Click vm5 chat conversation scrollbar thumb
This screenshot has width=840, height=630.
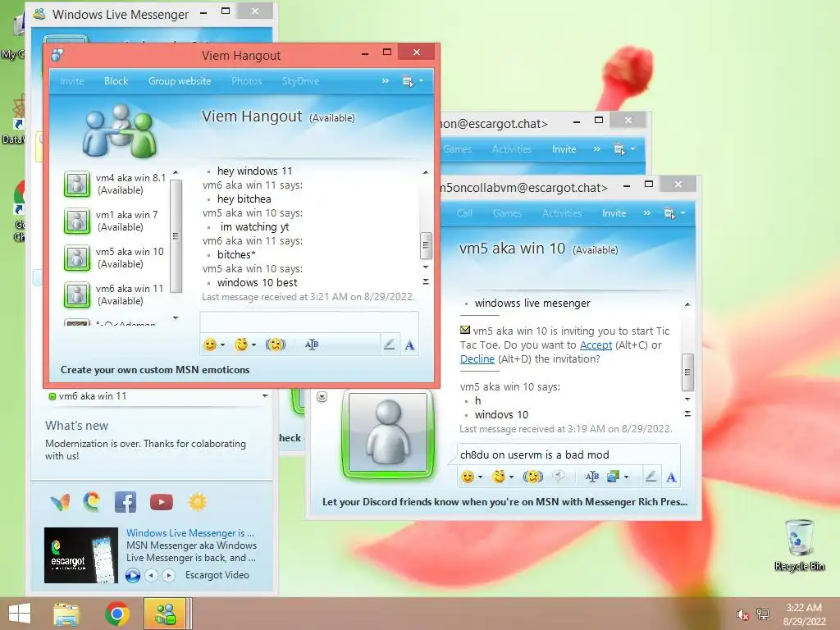tap(687, 372)
